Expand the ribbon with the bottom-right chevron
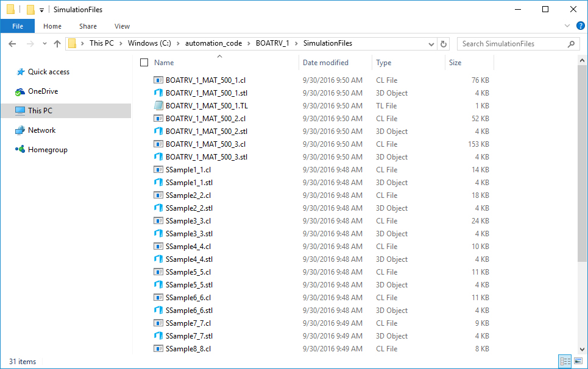The image size is (588, 369). tap(568, 26)
